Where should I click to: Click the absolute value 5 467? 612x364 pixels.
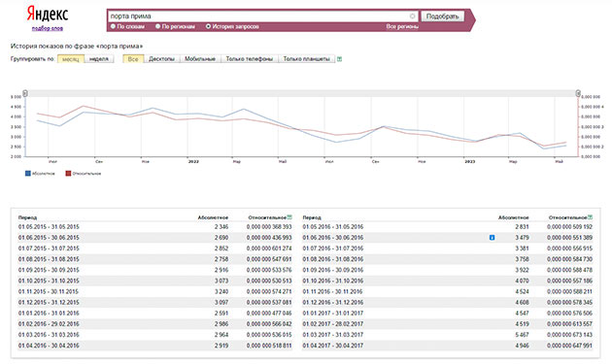(x=522, y=334)
